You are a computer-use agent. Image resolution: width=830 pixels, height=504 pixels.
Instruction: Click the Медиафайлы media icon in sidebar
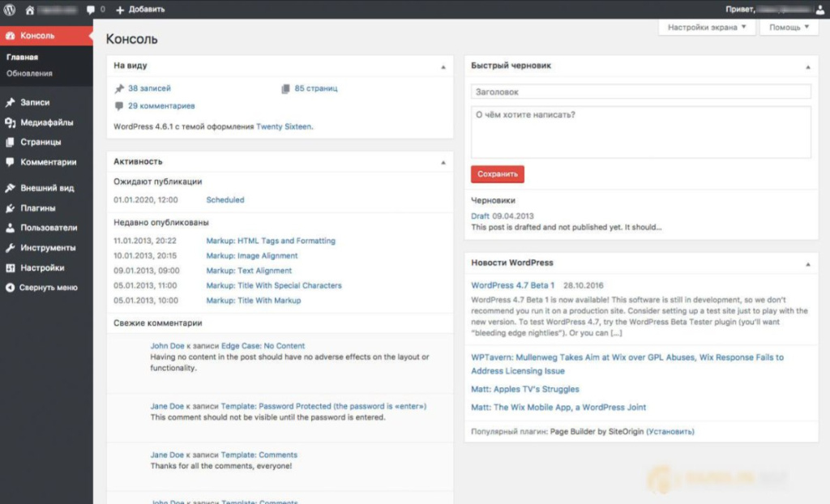[10, 122]
